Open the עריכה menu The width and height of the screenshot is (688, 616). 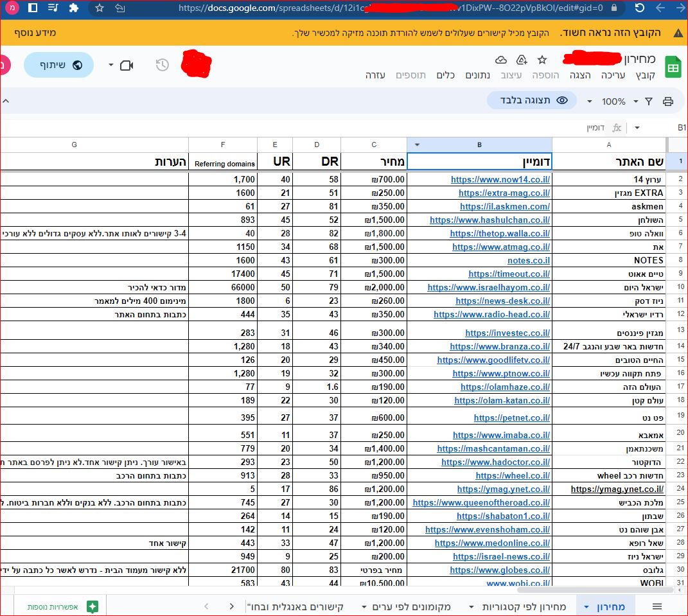pyautogui.click(x=613, y=75)
